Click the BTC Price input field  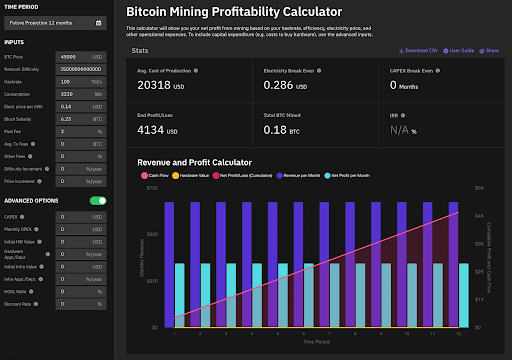click(81, 57)
